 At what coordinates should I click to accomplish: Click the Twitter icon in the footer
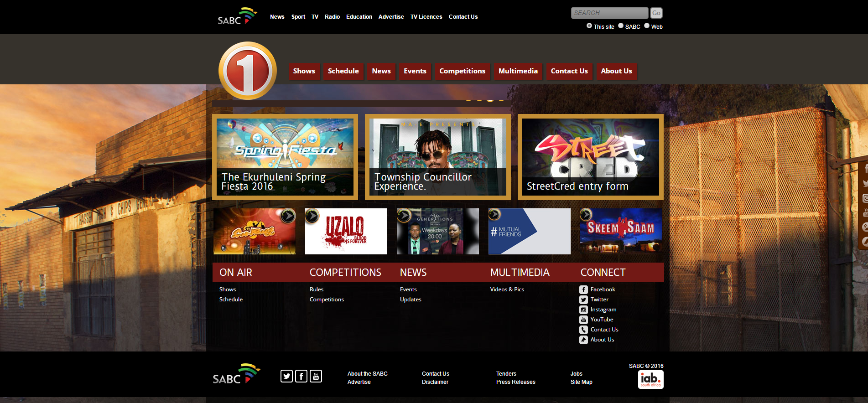coord(286,376)
